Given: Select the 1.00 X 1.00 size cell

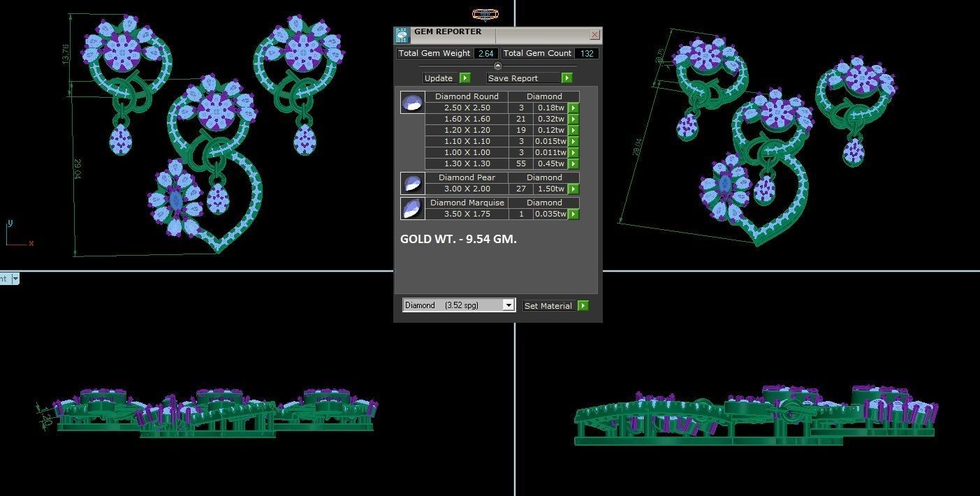Looking at the screenshot, I should [467, 152].
